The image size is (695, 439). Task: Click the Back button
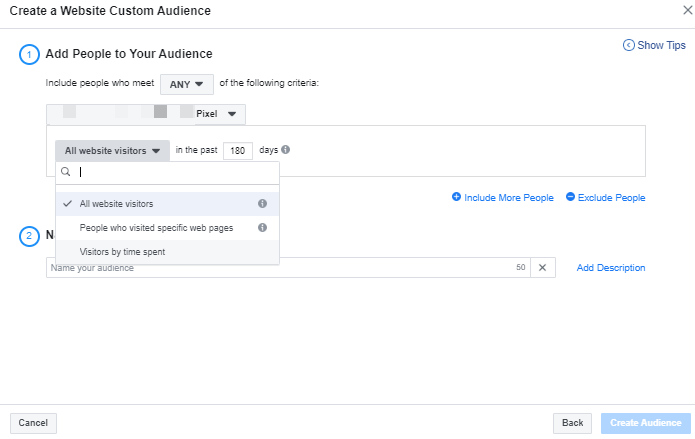pyautogui.click(x=572, y=423)
